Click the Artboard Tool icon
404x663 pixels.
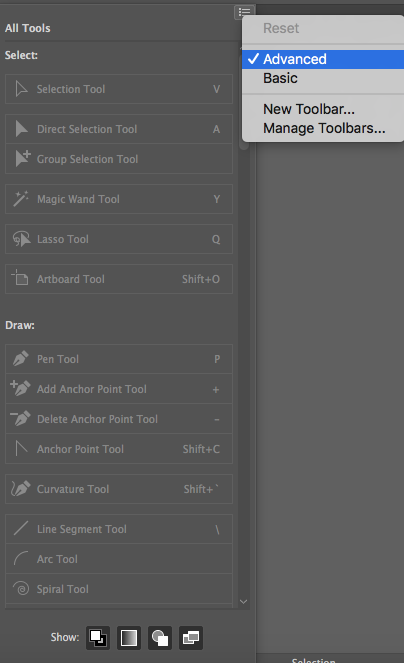click(20, 278)
